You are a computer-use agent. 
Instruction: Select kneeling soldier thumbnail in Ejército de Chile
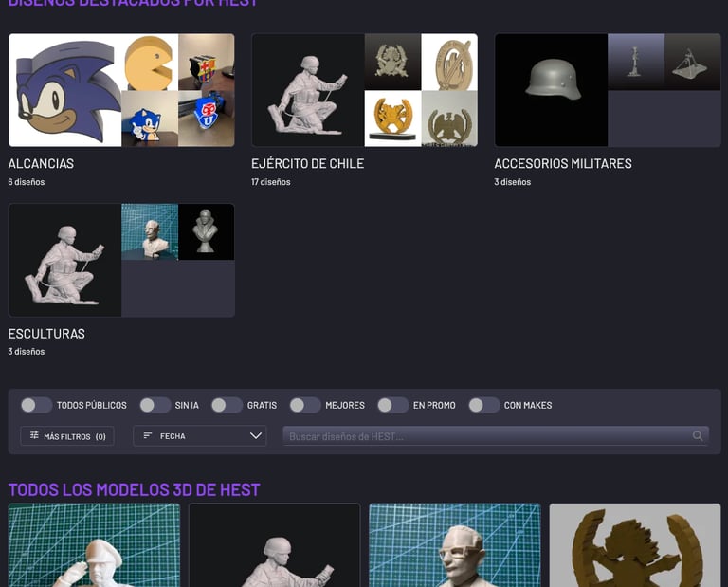click(308, 90)
